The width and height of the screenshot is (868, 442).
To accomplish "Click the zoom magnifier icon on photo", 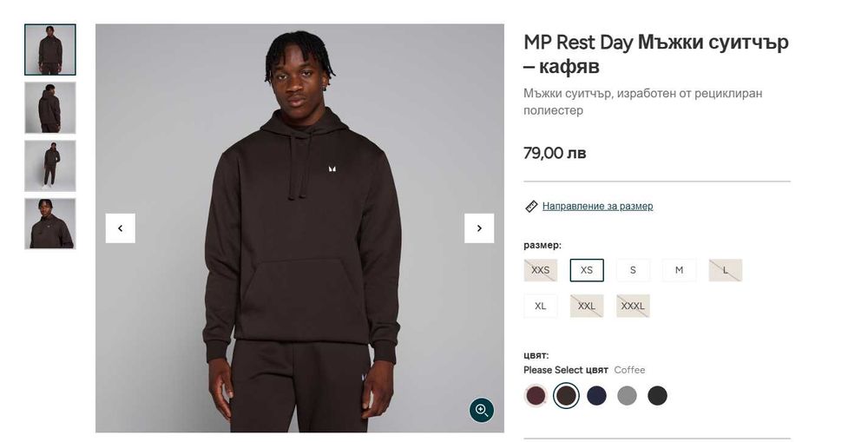I will (482, 410).
